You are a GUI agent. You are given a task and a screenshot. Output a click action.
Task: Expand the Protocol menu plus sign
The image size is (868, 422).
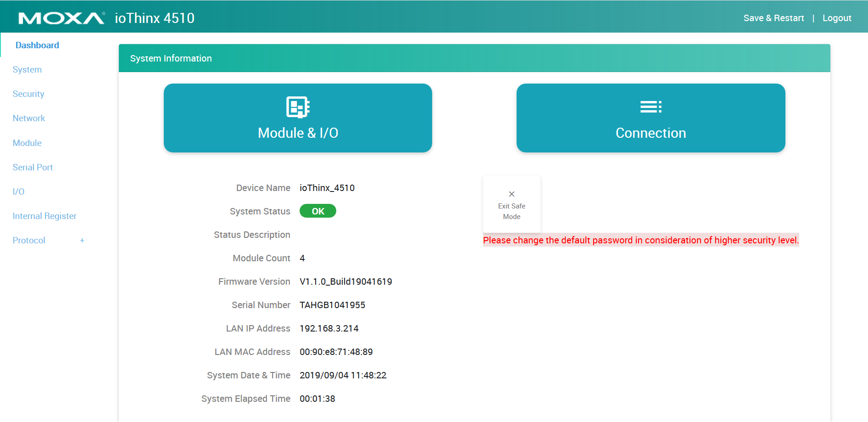(82, 240)
